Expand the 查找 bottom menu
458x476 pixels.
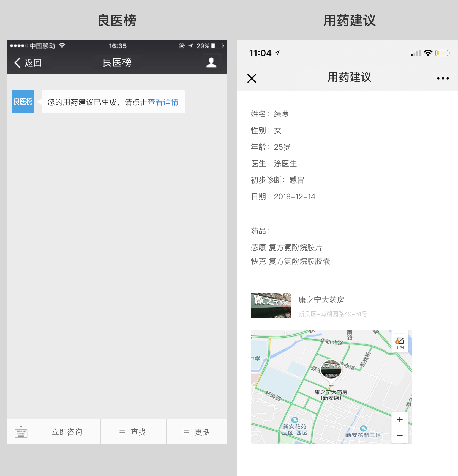click(133, 432)
